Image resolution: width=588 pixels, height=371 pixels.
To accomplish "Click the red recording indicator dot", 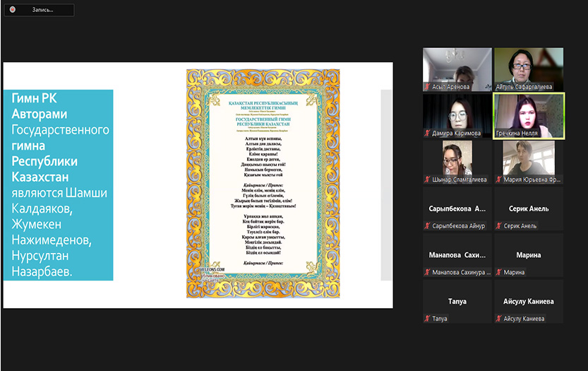I will pos(13,10).
